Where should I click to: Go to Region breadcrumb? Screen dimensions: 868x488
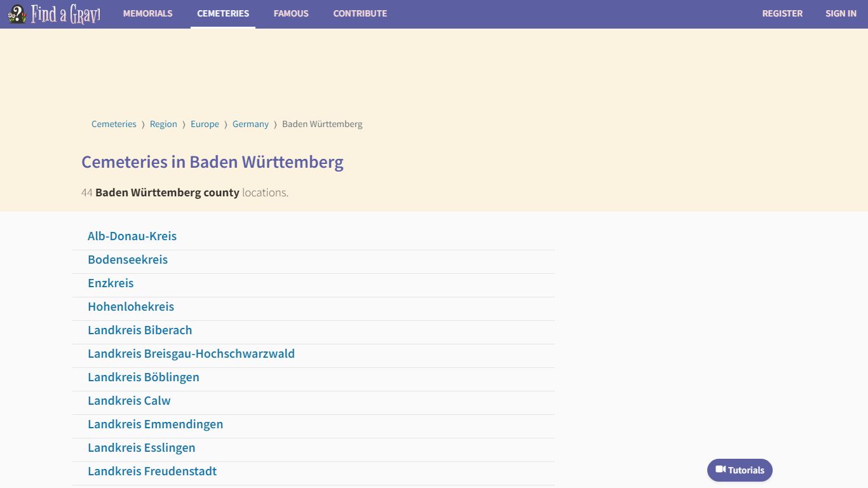click(163, 124)
